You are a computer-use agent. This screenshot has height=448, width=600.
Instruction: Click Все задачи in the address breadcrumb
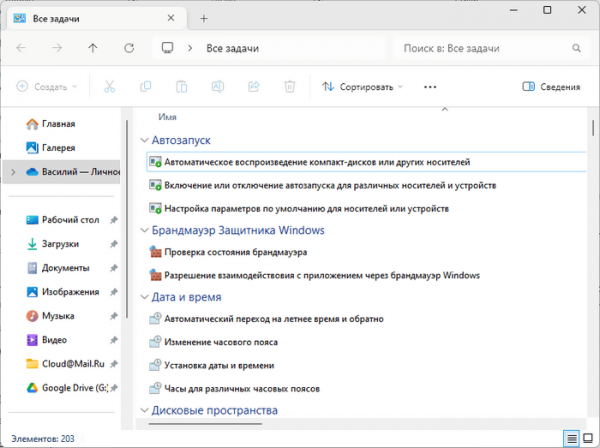233,48
